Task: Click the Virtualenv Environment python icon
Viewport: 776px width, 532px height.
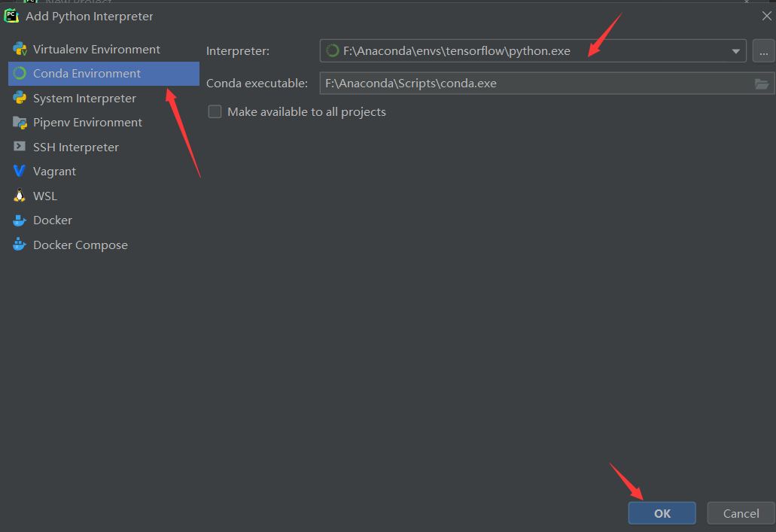Action: 20,49
